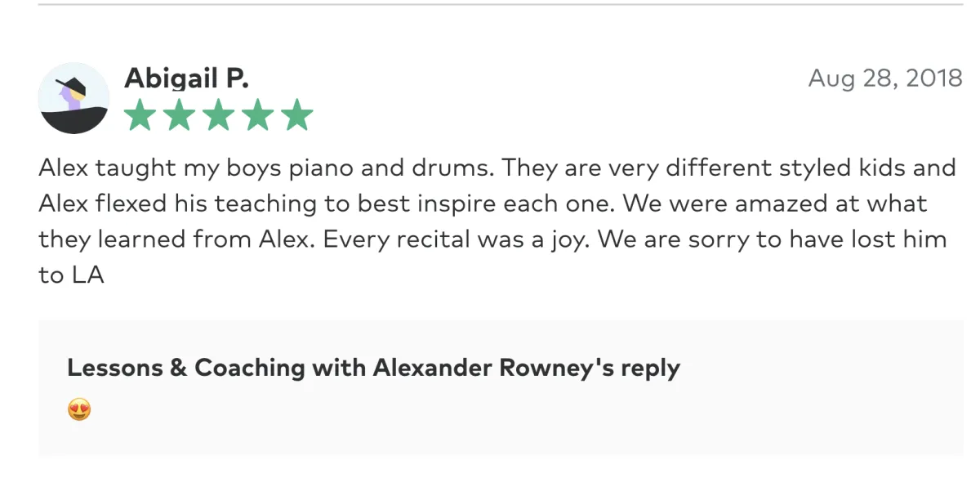Click the last review line 'to LA'

tap(71, 275)
